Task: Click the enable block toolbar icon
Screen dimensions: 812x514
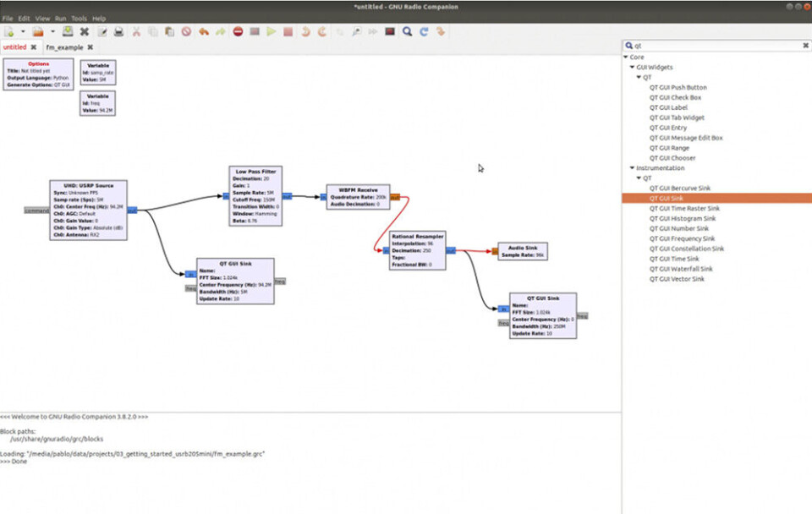Action: pyautogui.click(x=340, y=31)
